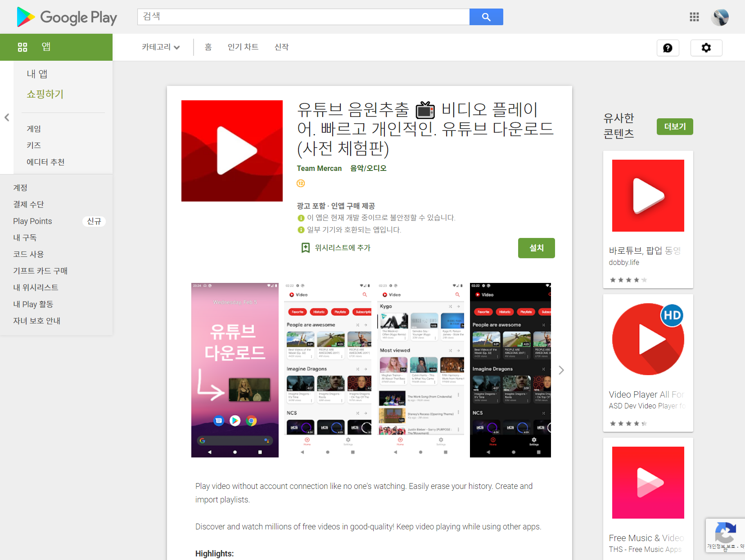The width and height of the screenshot is (745, 560).
Task: Open the Team Mercan developer link
Action: (x=319, y=168)
